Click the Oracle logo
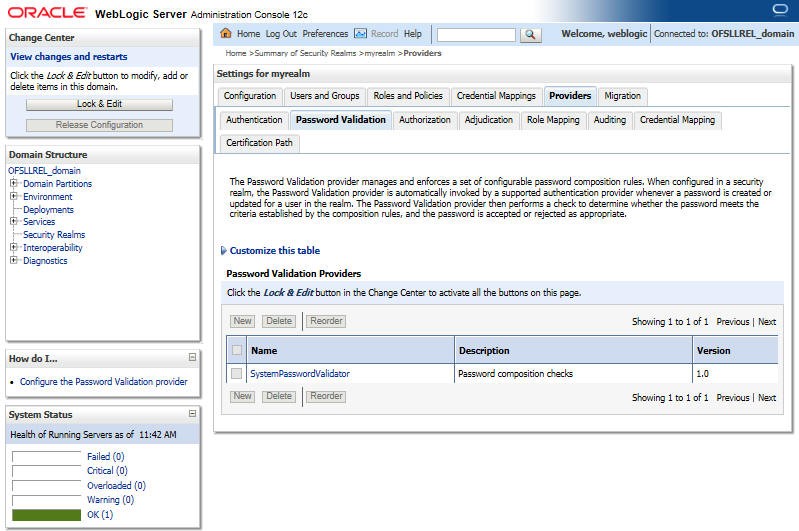Viewport: 799px width, 531px height. 47,13
